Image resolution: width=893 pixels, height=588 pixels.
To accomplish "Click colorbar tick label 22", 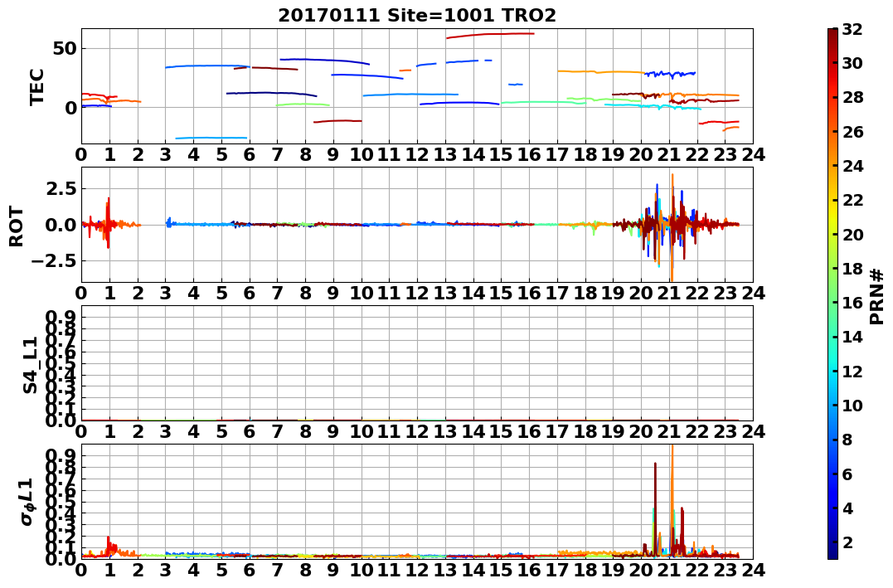I will (x=852, y=201).
